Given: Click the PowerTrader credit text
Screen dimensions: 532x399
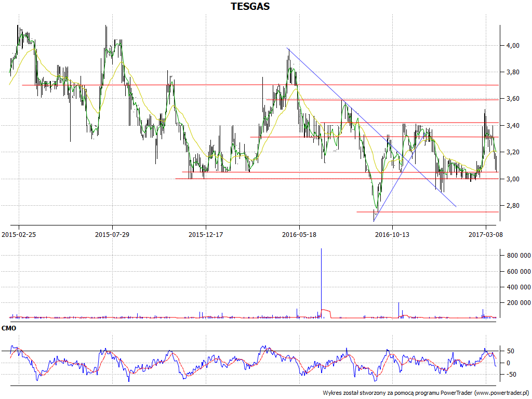Looking at the screenshot, I should [427, 393].
